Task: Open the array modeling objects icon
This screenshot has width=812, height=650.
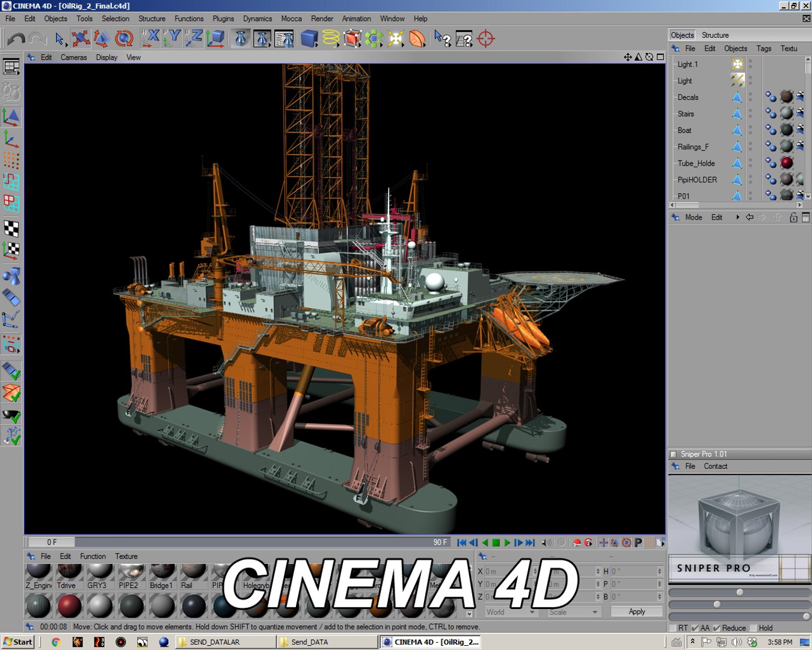Action: 374,39
